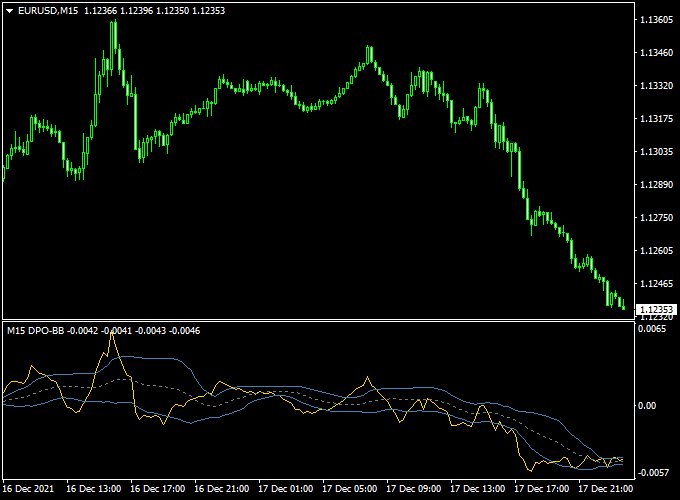The image size is (680, 500).
Task: Click the 1.12750 price scale value
Action: [x=657, y=218]
